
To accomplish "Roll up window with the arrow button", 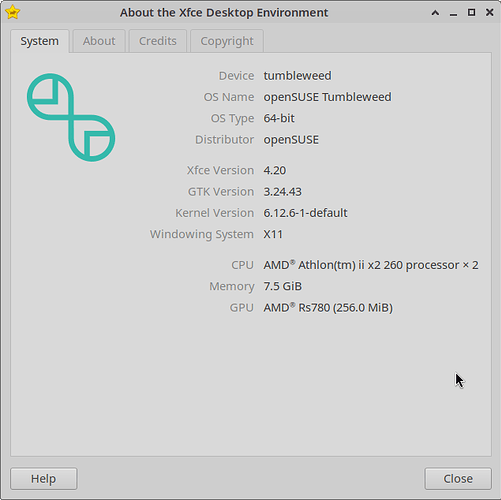I will [435, 13].
